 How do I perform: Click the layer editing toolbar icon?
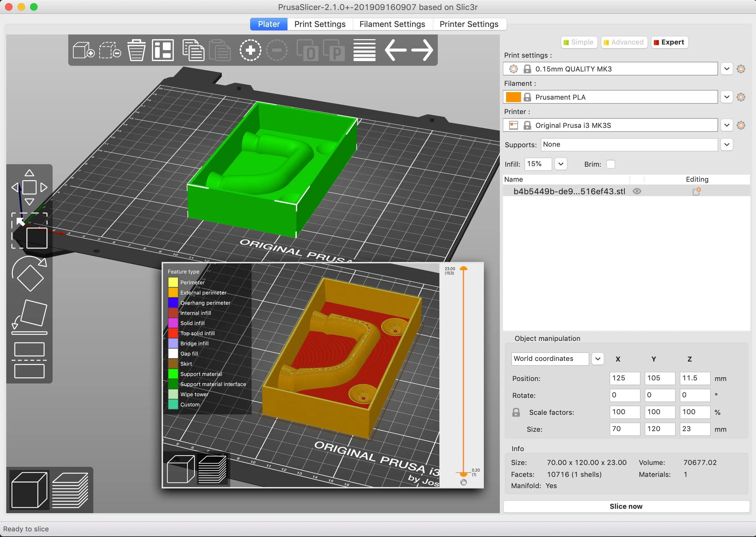(364, 50)
